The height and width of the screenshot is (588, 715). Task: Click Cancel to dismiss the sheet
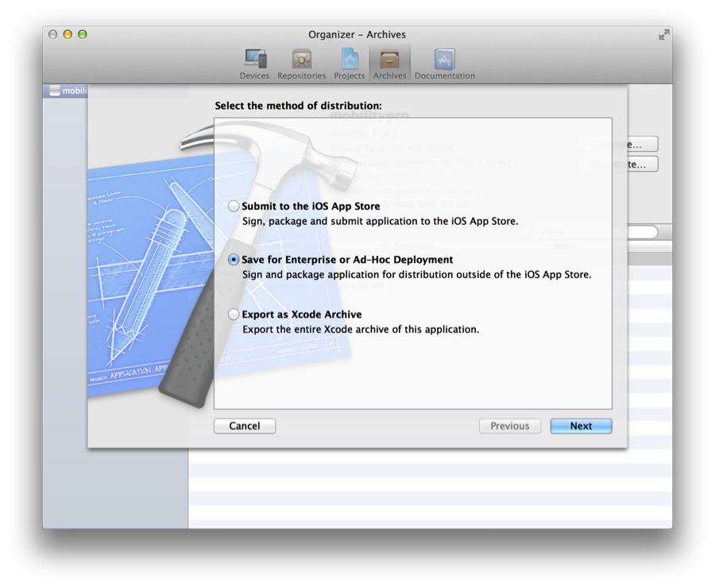click(245, 426)
